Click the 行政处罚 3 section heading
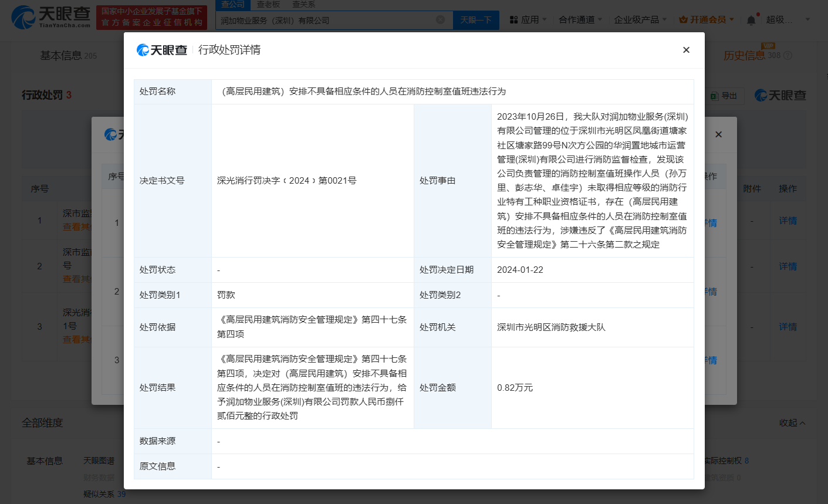Viewport: 828px width, 504px height. [x=46, y=95]
